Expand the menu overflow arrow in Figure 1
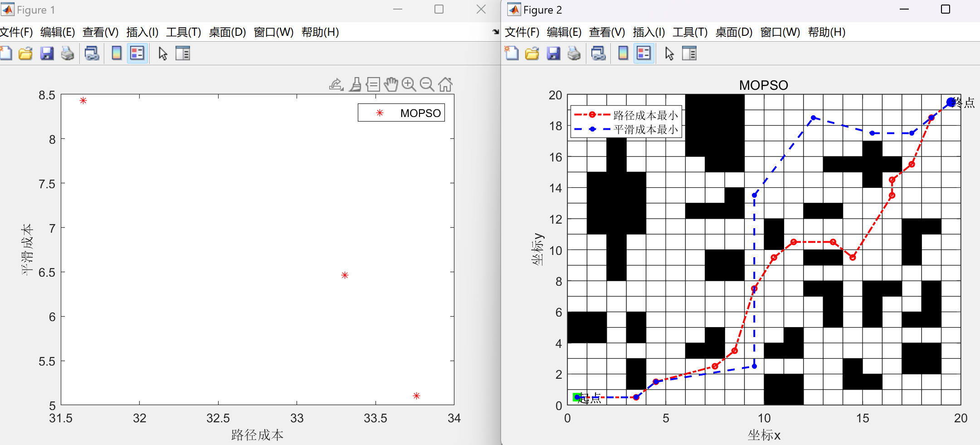The image size is (980, 445). tap(495, 32)
